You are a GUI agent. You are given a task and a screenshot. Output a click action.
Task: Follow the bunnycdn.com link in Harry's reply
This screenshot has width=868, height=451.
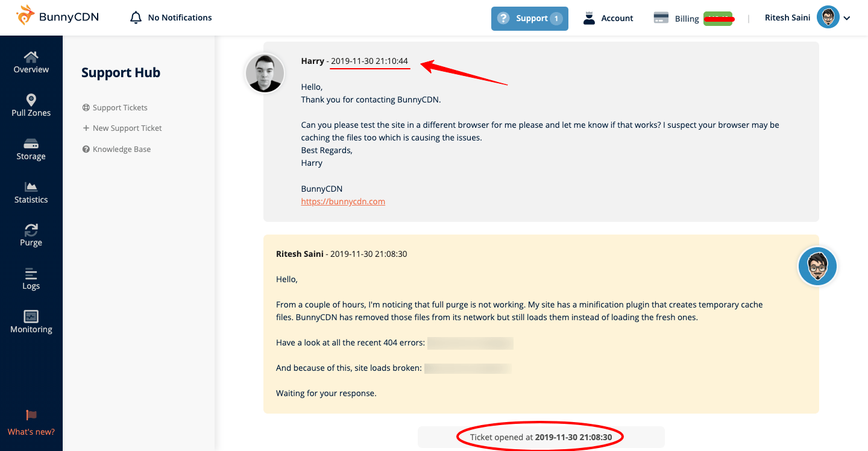pyautogui.click(x=343, y=201)
